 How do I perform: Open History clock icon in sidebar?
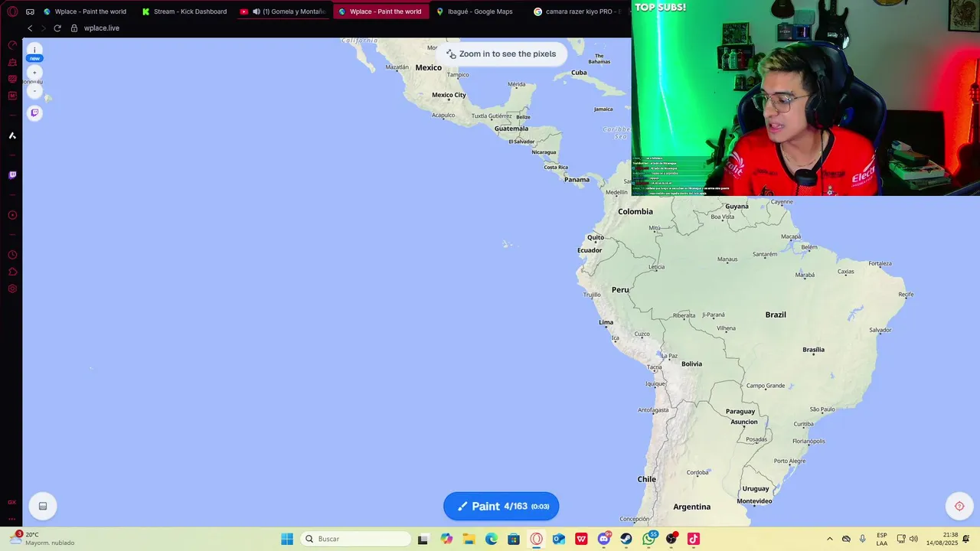coord(12,255)
